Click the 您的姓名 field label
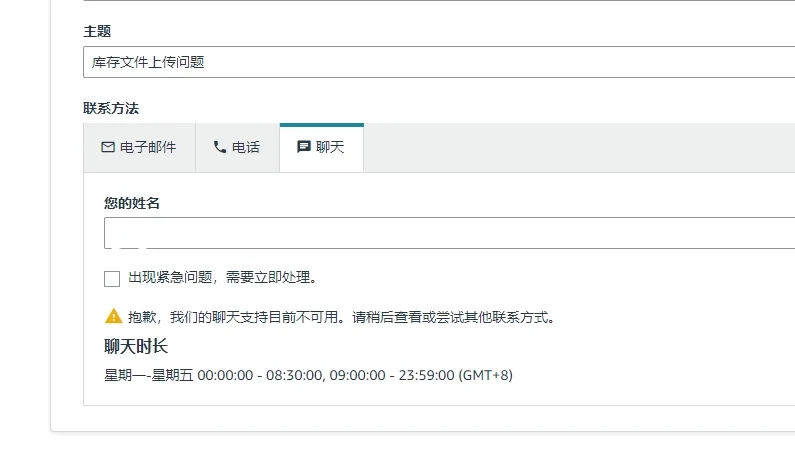This screenshot has height=457, width=795. (132, 203)
